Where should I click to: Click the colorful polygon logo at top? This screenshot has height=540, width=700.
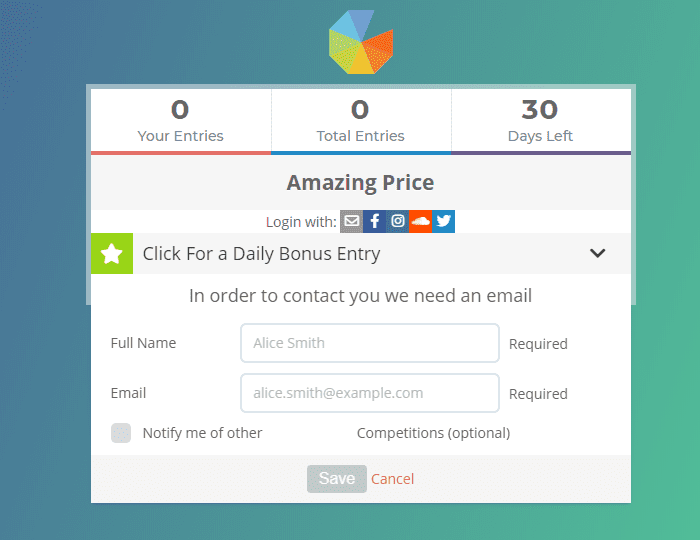click(361, 42)
